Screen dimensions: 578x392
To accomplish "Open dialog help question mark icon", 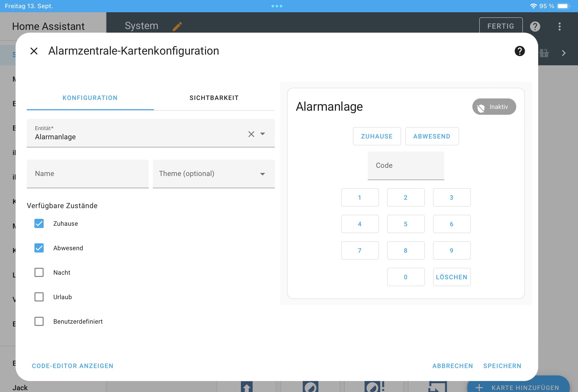I will [520, 51].
